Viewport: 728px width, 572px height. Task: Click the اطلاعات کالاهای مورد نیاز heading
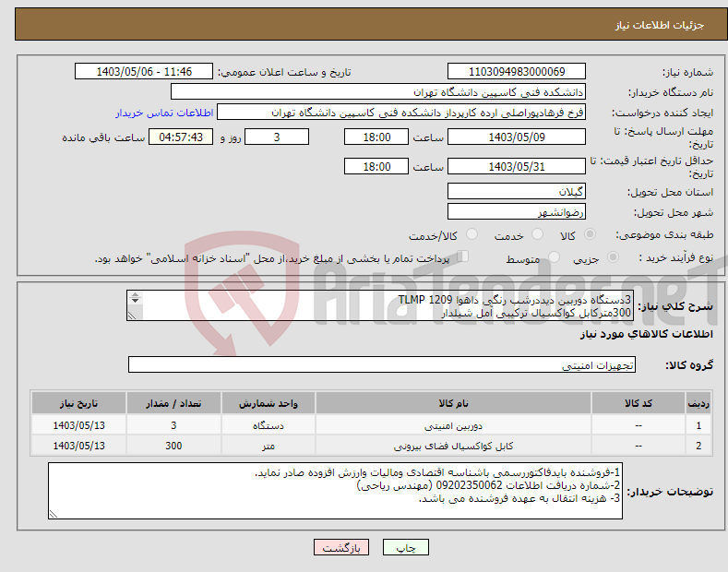click(x=646, y=334)
